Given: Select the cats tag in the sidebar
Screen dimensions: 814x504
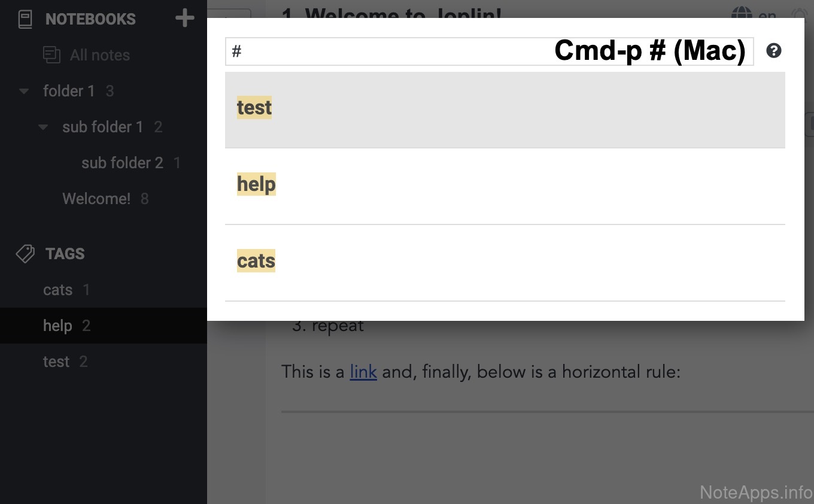Looking at the screenshot, I should (58, 290).
